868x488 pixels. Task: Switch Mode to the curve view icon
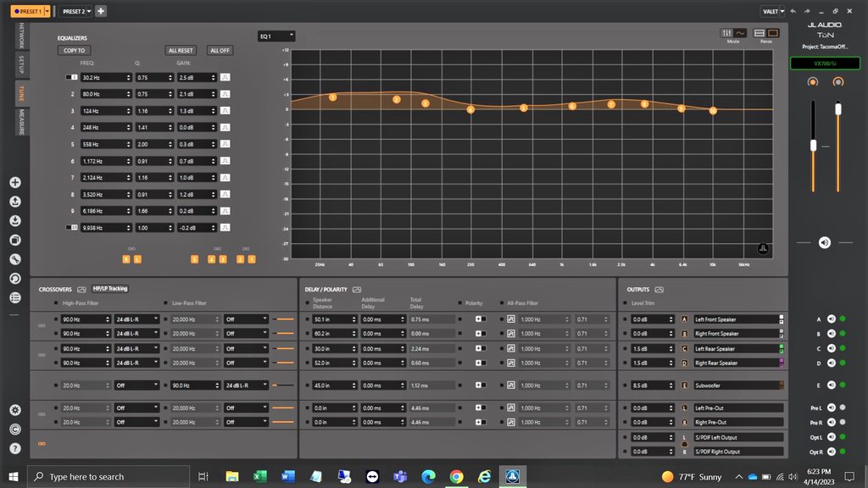pos(740,33)
